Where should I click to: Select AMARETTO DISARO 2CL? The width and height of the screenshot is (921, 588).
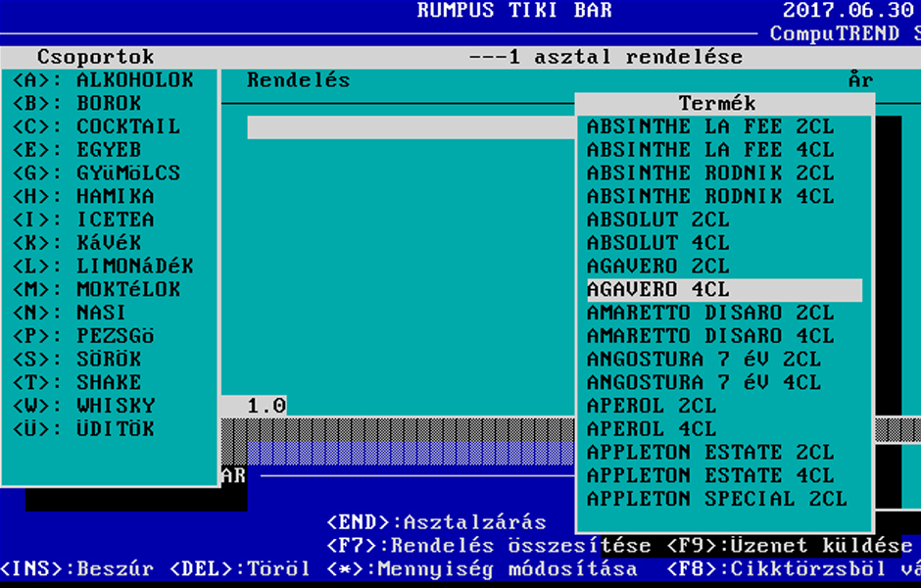click(x=710, y=313)
